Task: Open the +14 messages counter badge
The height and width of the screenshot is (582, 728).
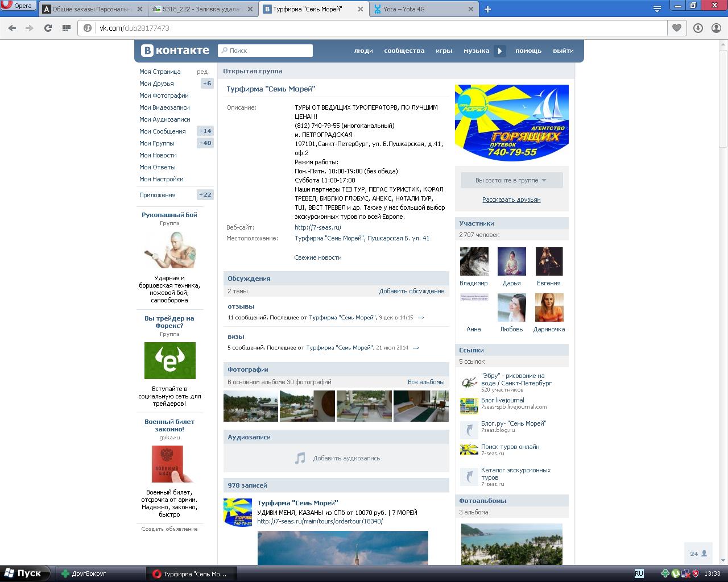Action: pos(205,131)
